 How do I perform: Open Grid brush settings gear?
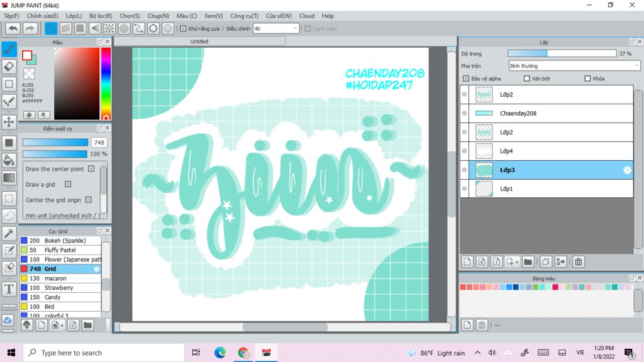tap(96, 269)
